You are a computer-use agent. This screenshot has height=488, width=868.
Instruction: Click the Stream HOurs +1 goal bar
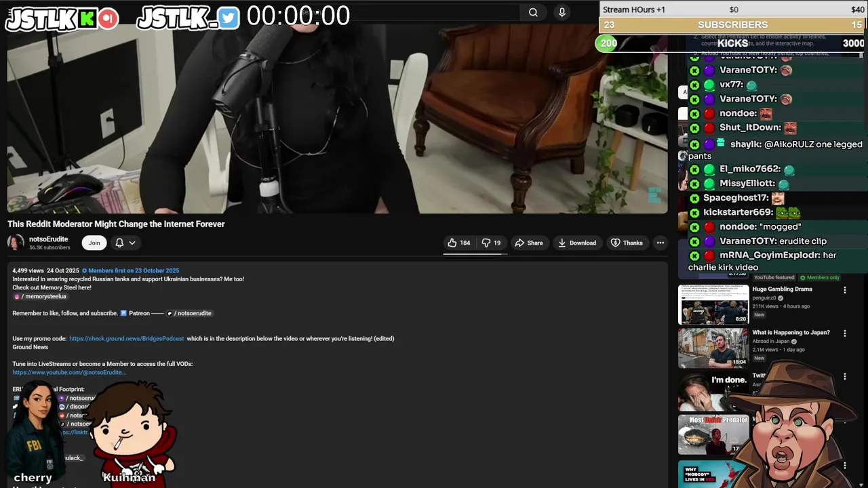(734, 9)
